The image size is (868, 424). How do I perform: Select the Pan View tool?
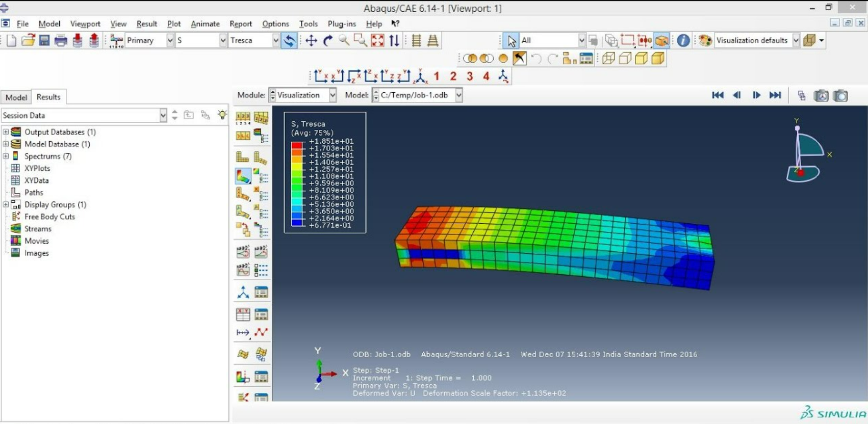point(311,40)
